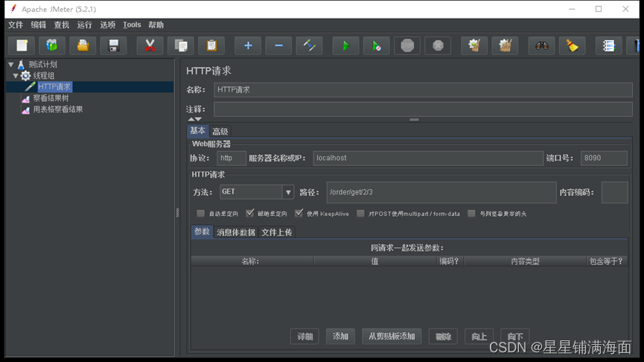Click inside the 名称 field

pos(423,89)
